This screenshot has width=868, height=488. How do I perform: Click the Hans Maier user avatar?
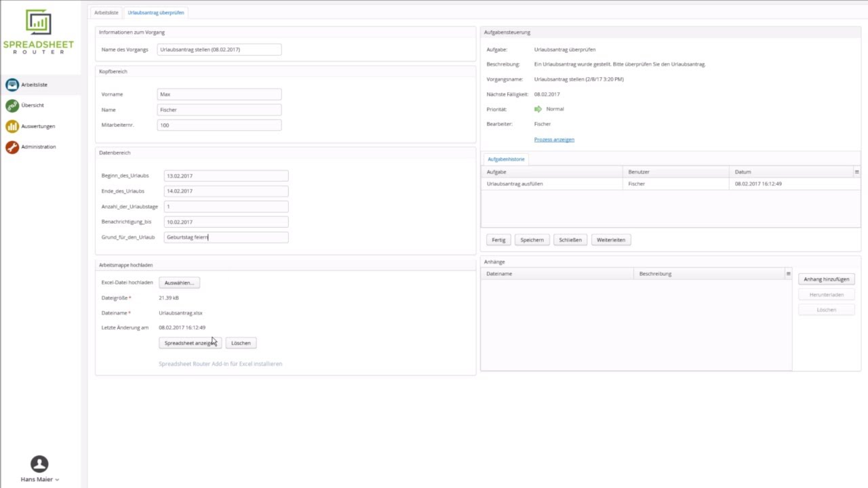click(39, 464)
